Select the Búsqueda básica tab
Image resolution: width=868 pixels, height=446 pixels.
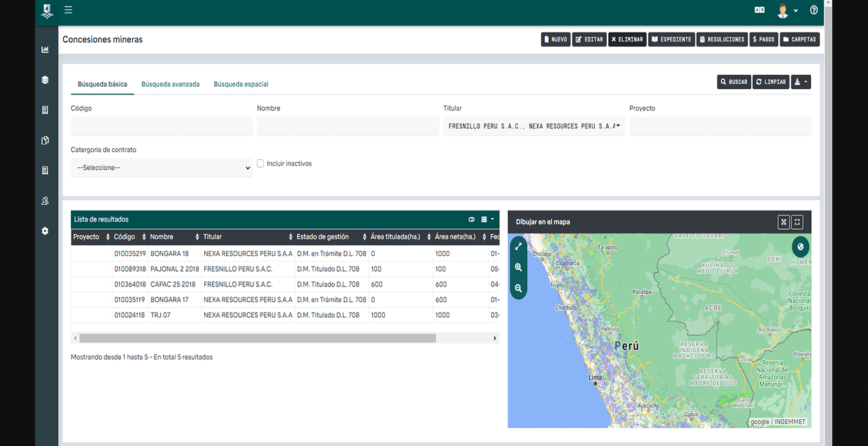click(102, 84)
